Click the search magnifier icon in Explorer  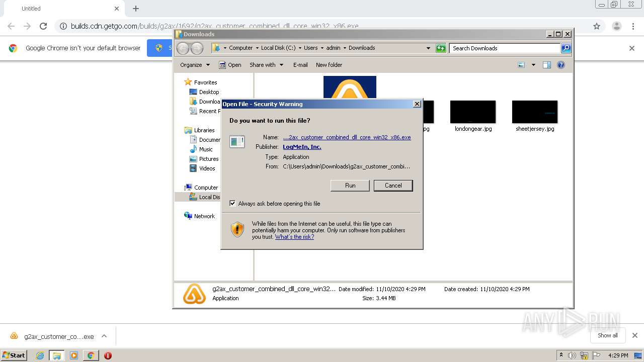click(566, 48)
